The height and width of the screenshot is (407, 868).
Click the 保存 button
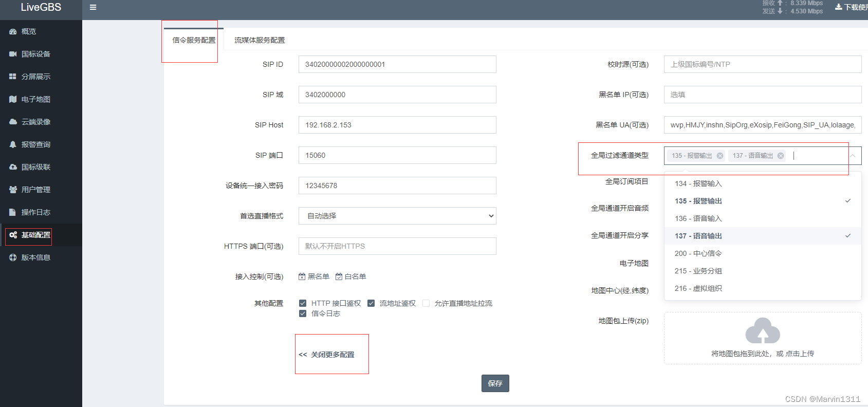(x=495, y=383)
